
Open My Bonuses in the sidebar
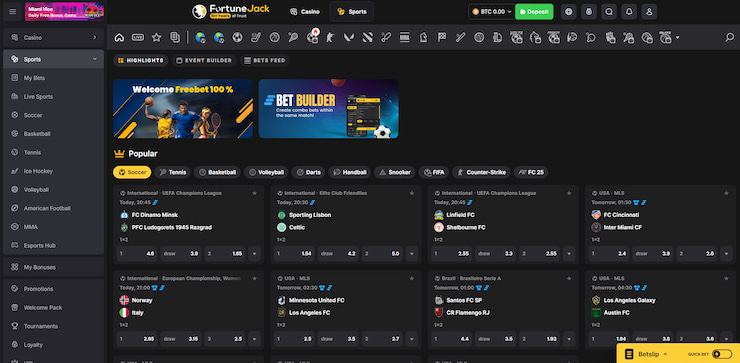[53, 267]
